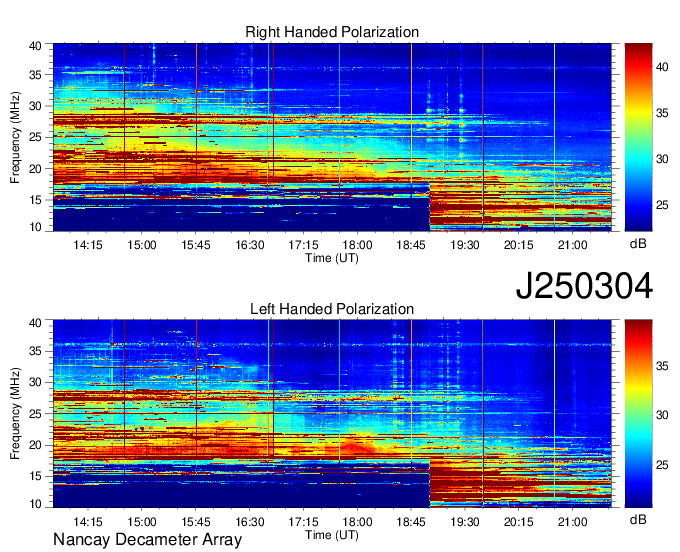Screen dimensions: 680x552
Task: Click inside the Right Handed Polarization spectrogram
Action: [332, 137]
